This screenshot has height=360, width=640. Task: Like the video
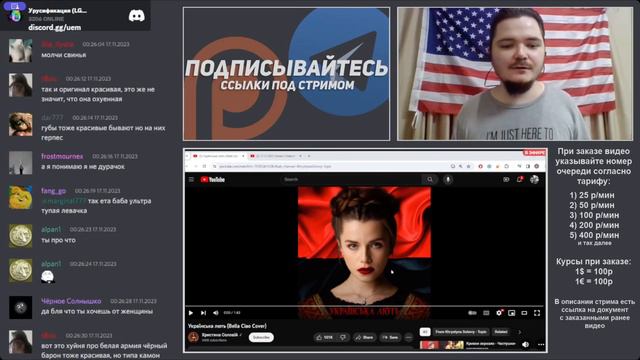(324, 337)
